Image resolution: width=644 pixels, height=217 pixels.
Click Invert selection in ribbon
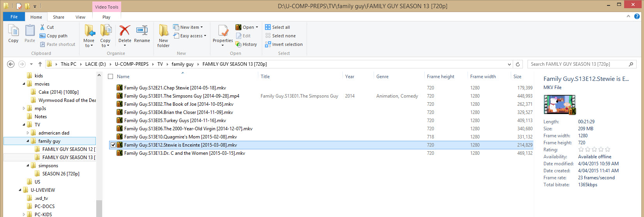pyautogui.click(x=284, y=44)
